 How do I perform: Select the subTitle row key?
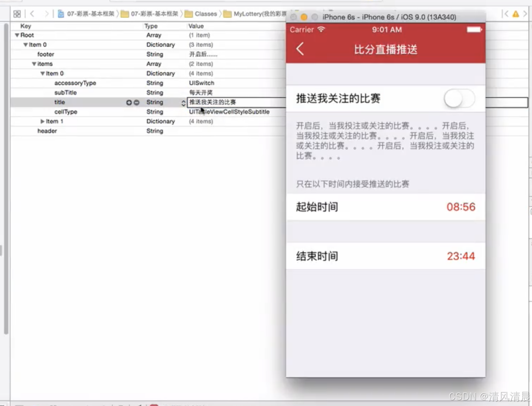coord(66,92)
